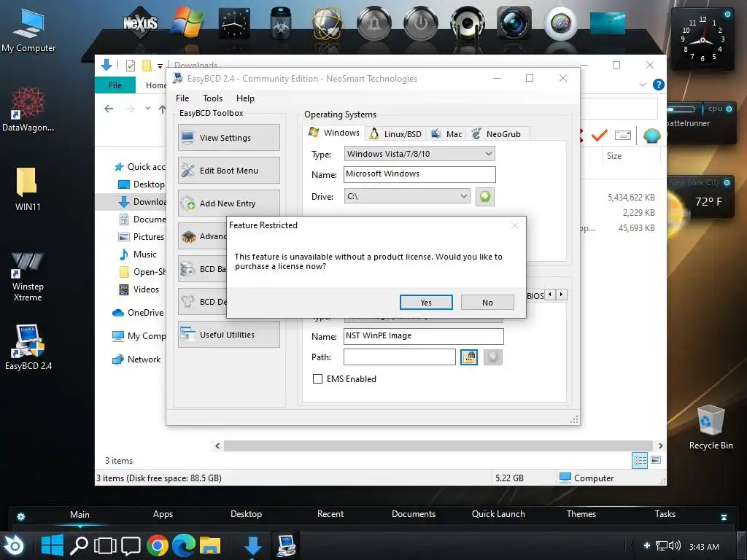Click the green add entry icon
Image resolution: width=747 pixels, height=560 pixels.
485,196
